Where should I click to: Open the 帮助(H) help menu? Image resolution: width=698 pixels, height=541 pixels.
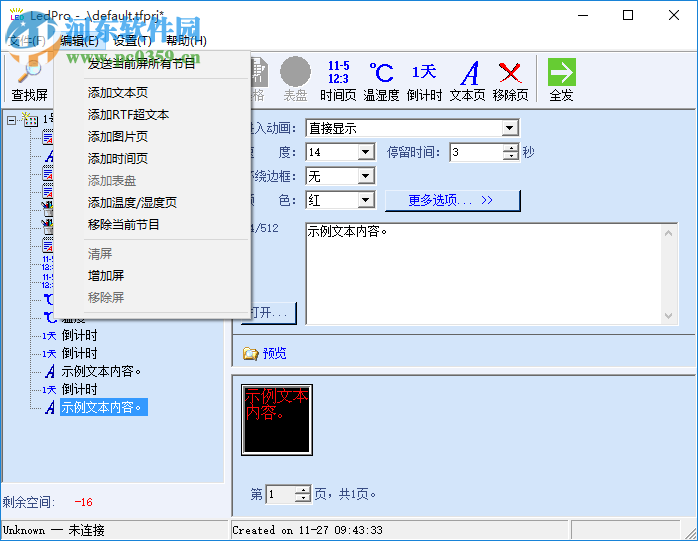(x=186, y=41)
